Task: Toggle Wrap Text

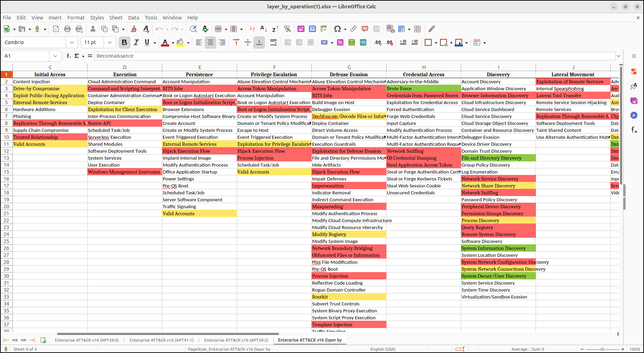Action: [x=274, y=42]
